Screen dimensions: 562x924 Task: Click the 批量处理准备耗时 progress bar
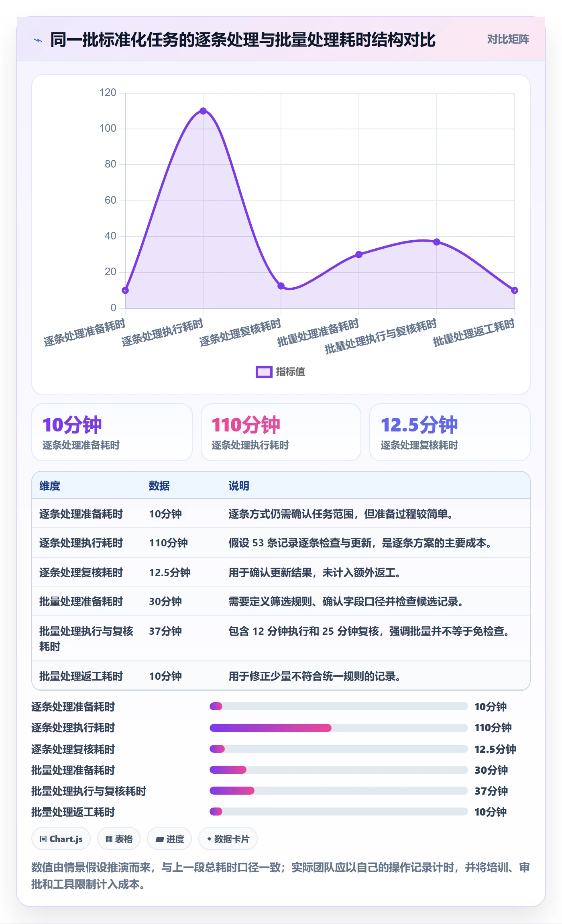[x=339, y=770]
